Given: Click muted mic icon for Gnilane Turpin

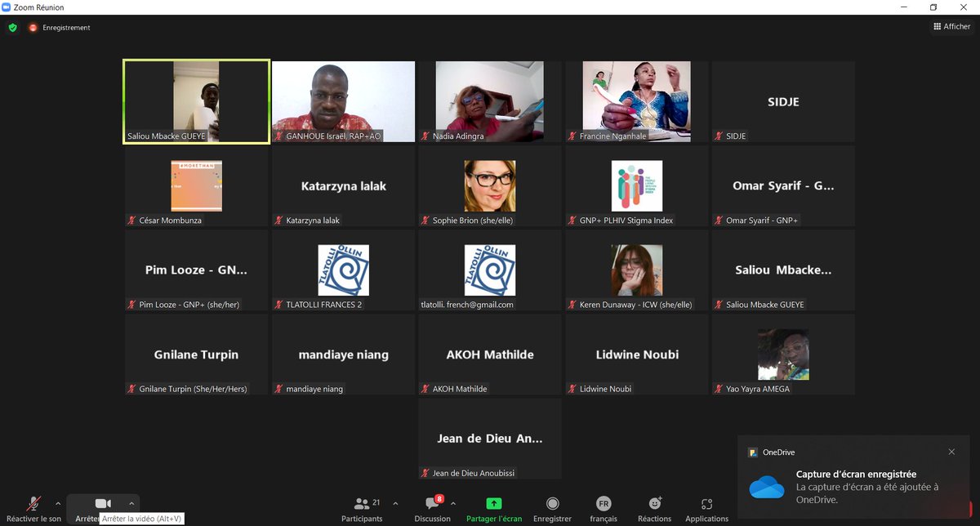Looking at the screenshot, I should (131, 389).
